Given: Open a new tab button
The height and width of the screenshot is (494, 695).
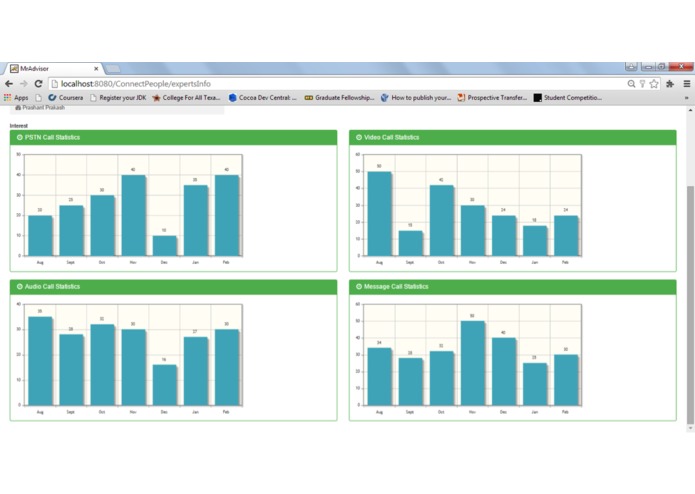Looking at the screenshot, I should [x=113, y=69].
